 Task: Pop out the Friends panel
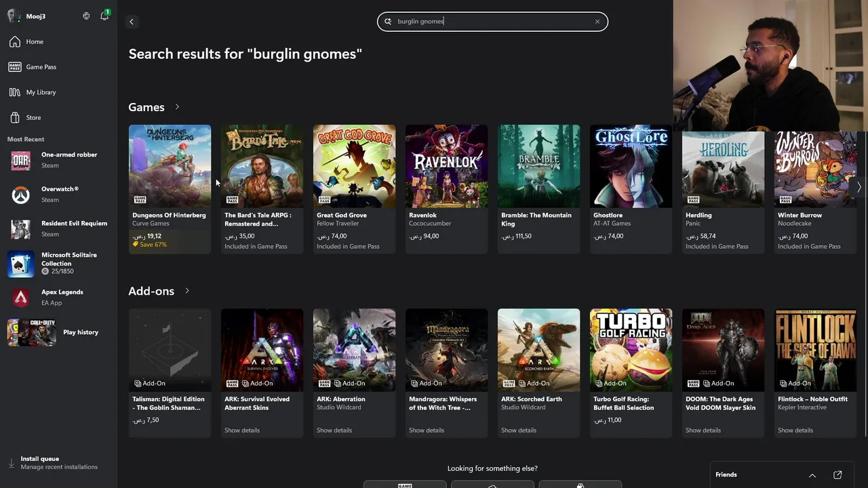(x=837, y=475)
